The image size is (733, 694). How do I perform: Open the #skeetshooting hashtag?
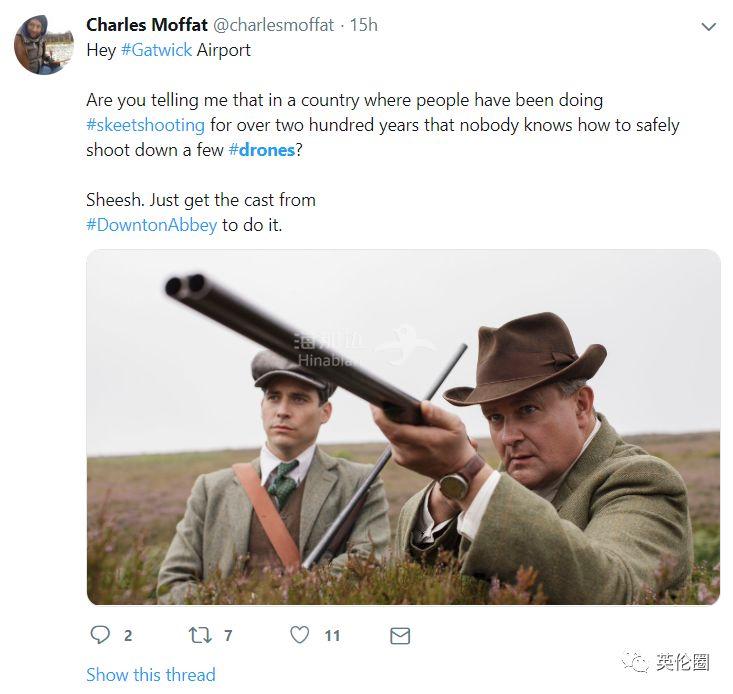145,125
